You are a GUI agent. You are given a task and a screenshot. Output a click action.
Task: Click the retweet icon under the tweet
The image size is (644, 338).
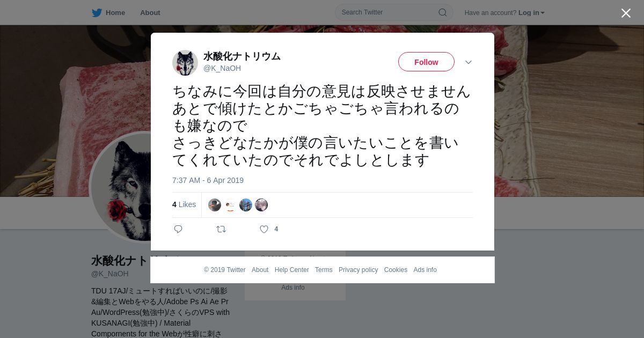221,229
